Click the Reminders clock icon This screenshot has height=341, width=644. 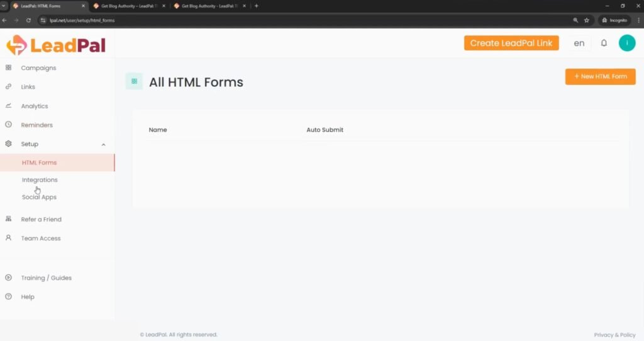tap(8, 125)
